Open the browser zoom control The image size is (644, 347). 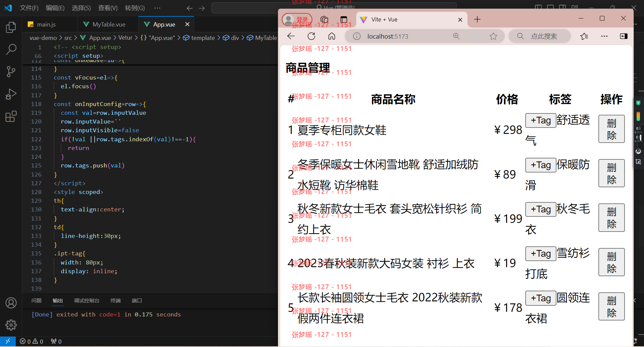pyautogui.click(x=456, y=36)
